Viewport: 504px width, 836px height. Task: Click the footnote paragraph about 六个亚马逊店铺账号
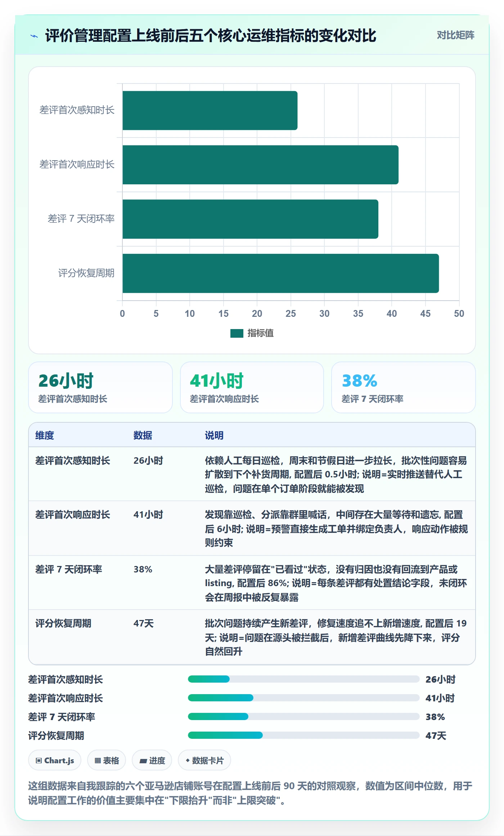point(250,793)
